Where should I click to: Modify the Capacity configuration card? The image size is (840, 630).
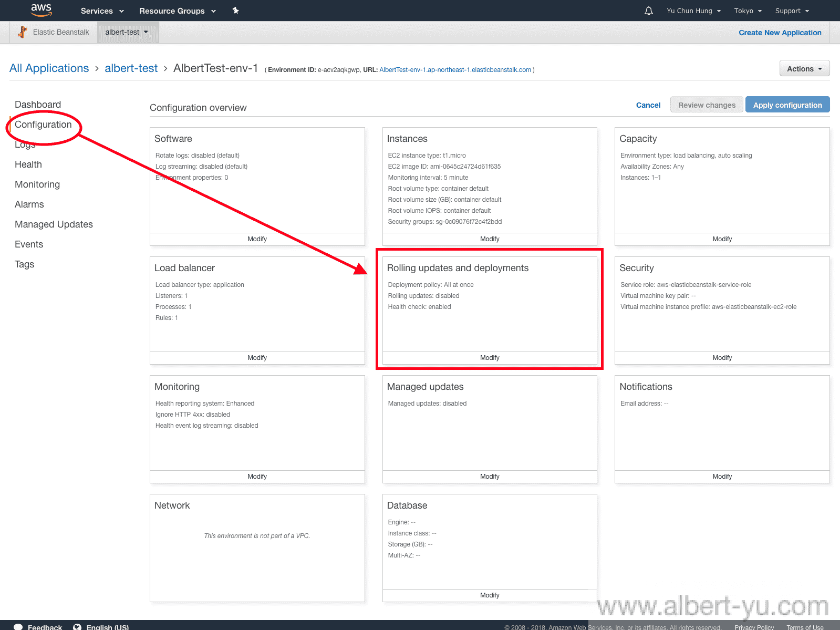(x=722, y=239)
